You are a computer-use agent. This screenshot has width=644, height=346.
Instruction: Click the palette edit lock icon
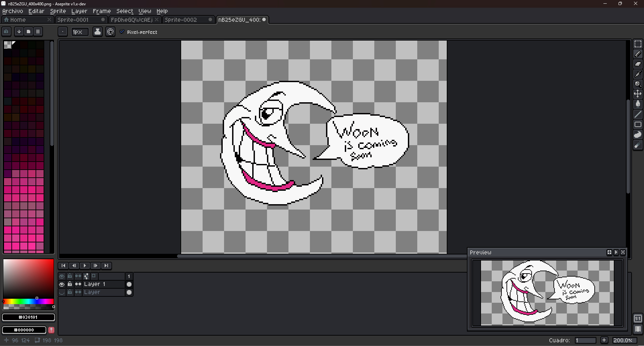click(x=6, y=32)
